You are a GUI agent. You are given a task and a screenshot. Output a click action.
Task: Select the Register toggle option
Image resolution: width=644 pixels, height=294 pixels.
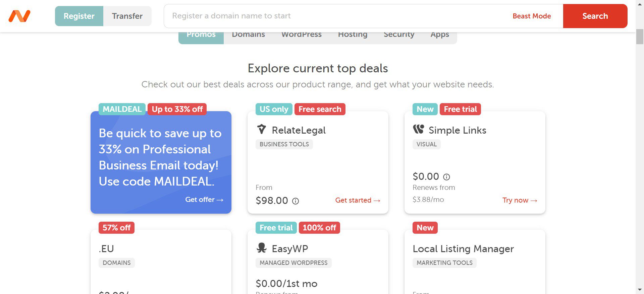point(79,16)
